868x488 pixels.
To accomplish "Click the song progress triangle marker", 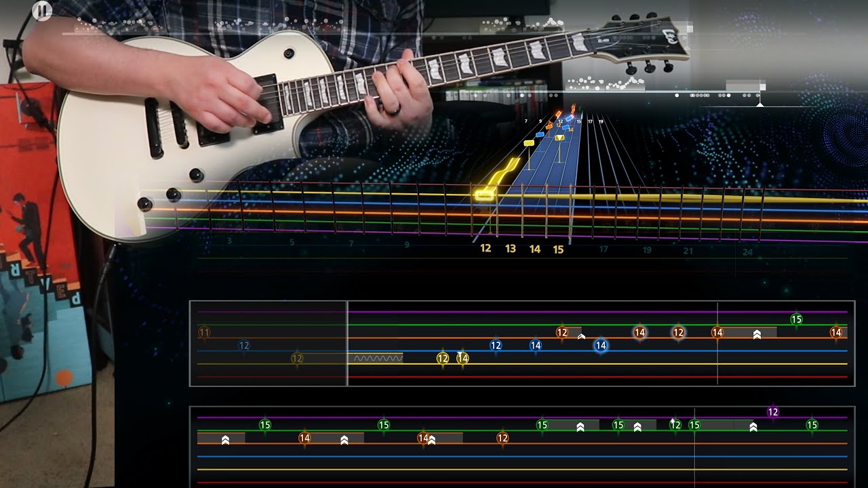I will tap(760, 104).
